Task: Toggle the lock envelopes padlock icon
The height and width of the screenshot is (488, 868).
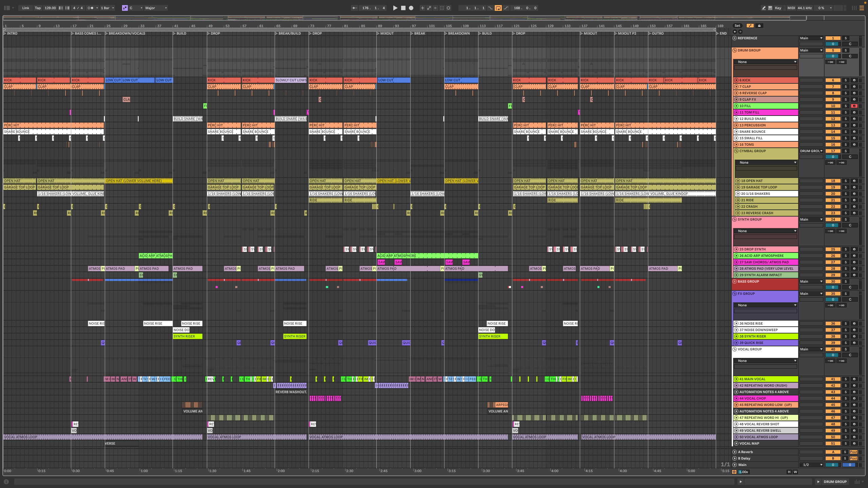Action: [x=759, y=26]
